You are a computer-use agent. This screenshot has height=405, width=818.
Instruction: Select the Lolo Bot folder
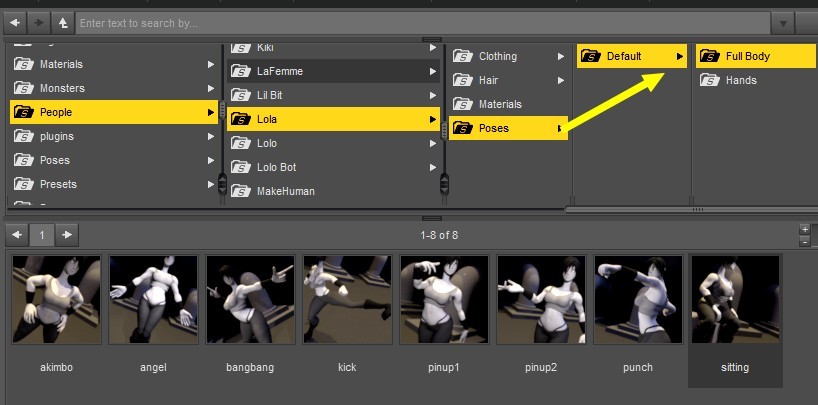tap(333, 167)
